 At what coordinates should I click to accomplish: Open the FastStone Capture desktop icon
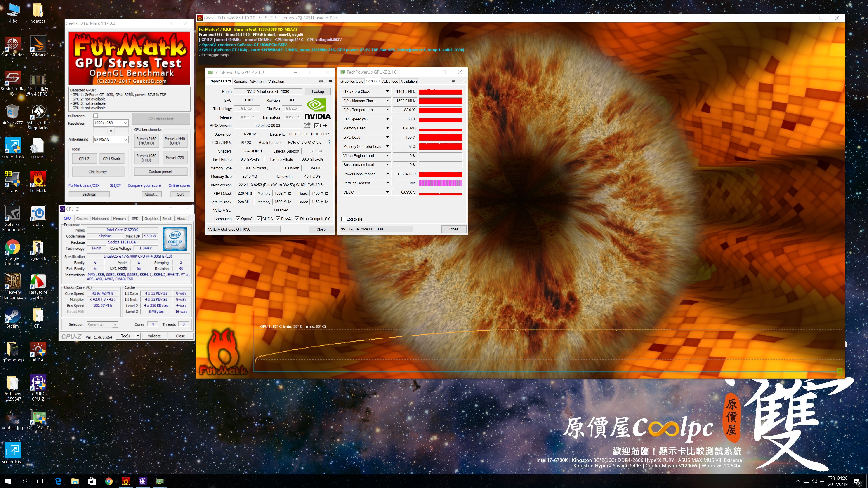(x=38, y=286)
